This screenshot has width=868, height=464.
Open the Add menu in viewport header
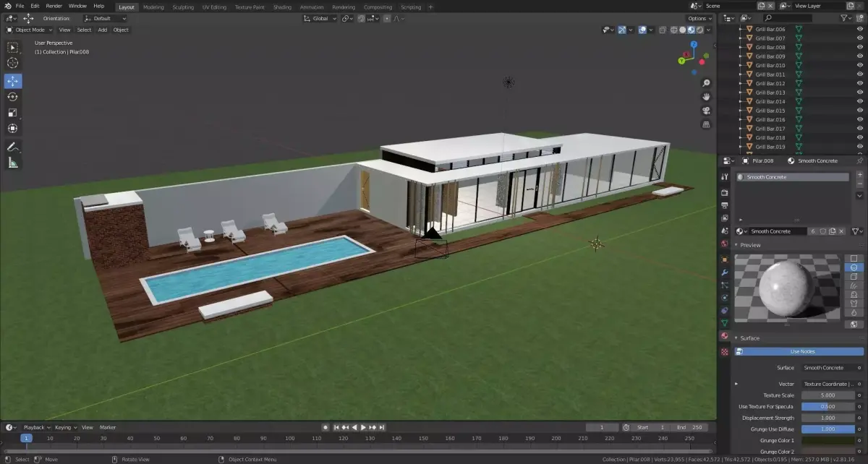tap(102, 30)
